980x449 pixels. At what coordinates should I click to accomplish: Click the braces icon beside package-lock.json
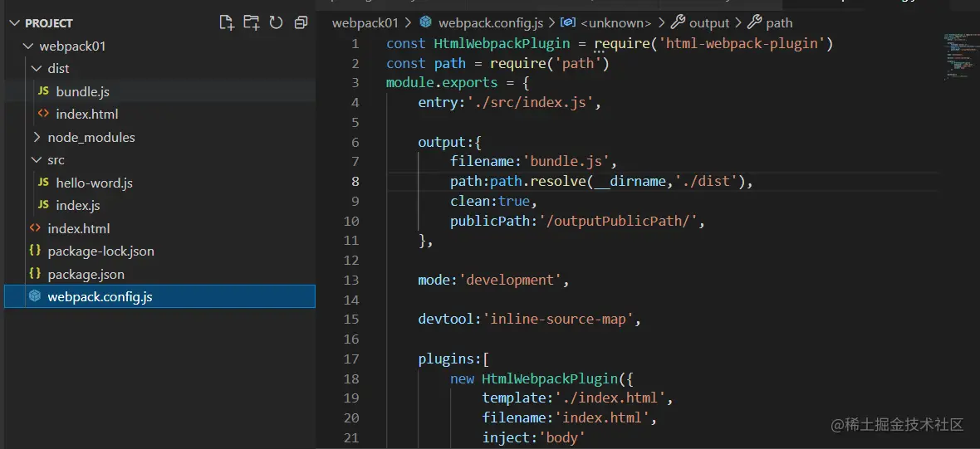point(35,251)
